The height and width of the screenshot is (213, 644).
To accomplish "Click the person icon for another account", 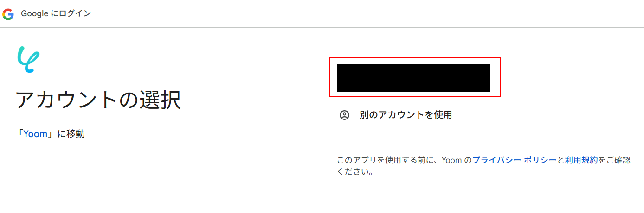I will coord(344,115).
